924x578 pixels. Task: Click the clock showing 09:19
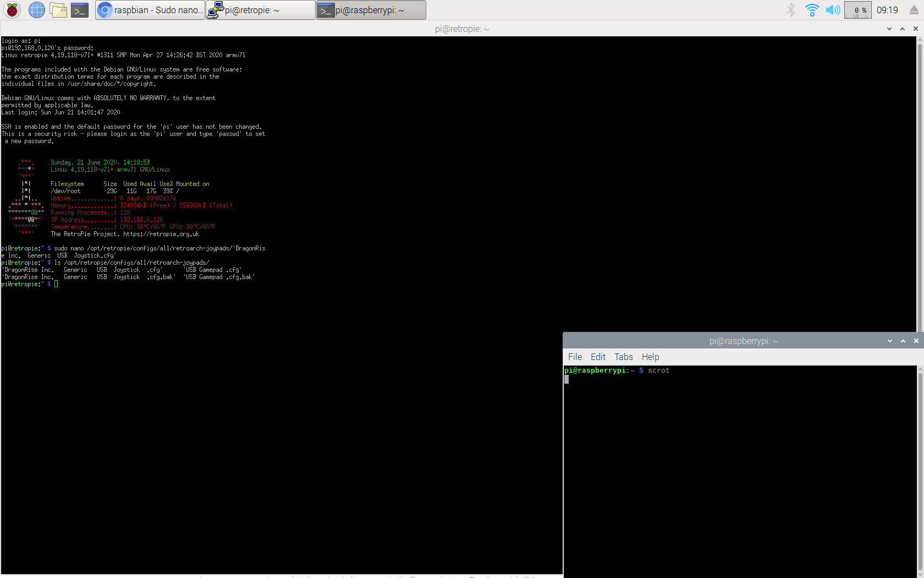887,10
